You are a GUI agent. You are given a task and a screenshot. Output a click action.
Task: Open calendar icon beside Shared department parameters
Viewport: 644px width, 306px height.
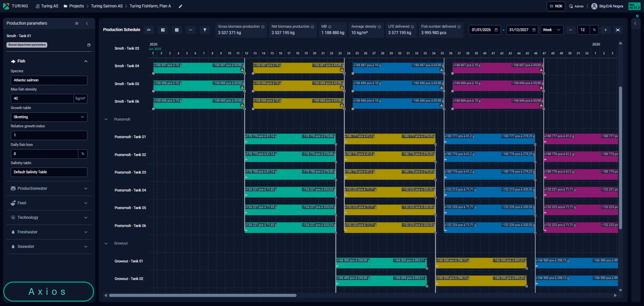pos(89,45)
